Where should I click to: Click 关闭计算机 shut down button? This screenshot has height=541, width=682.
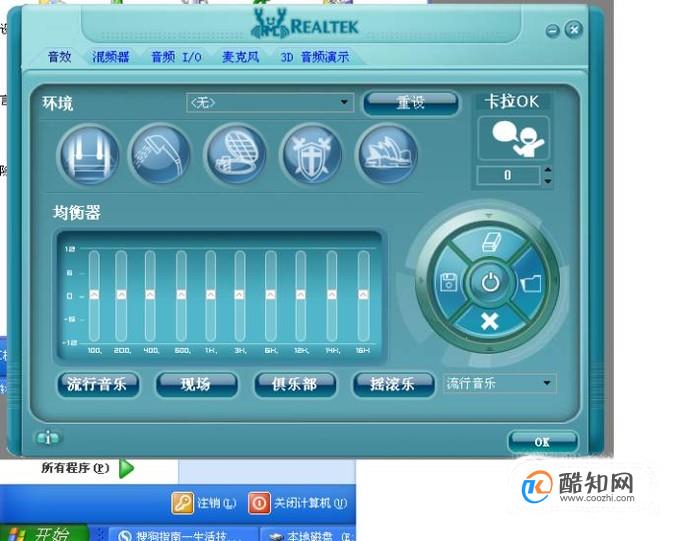click(x=298, y=503)
